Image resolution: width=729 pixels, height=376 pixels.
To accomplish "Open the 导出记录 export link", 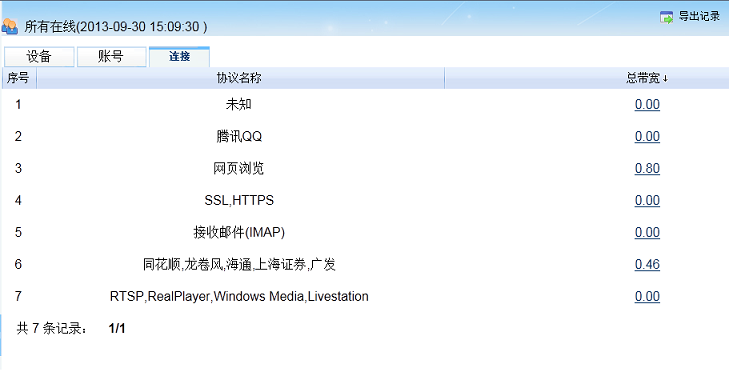I will 699,16.
